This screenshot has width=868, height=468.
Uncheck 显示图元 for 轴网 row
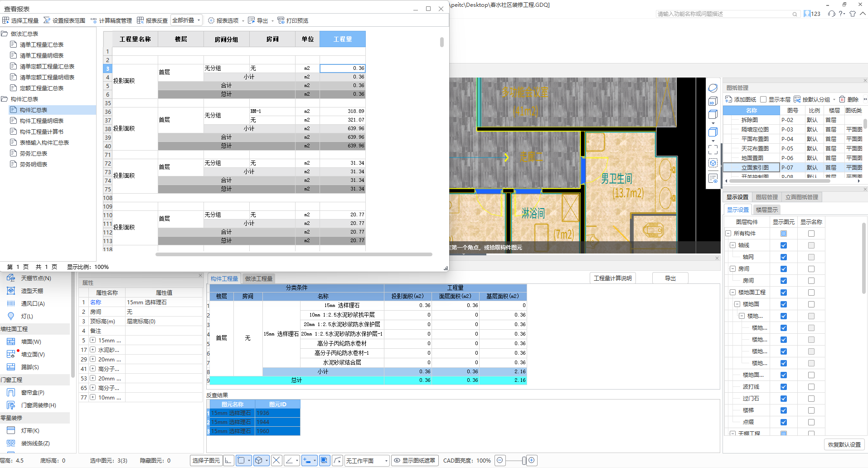(x=784, y=257)
